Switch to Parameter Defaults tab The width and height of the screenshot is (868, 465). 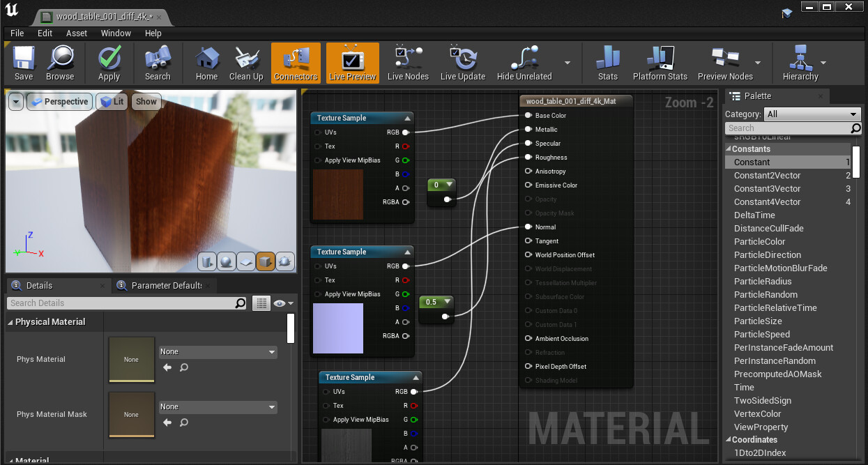click(166, 285)
